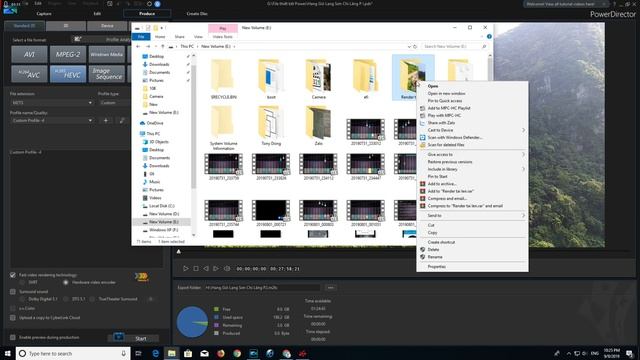Screen dimensions: 640x360
Task: Select the SVRT radio option
Action: (x=22, y=282)
